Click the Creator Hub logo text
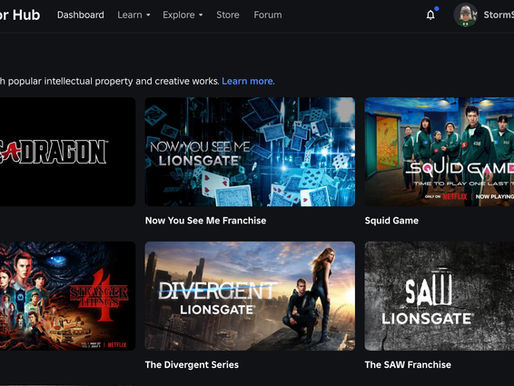The image size is (514, 386). (x=19, y=15)
